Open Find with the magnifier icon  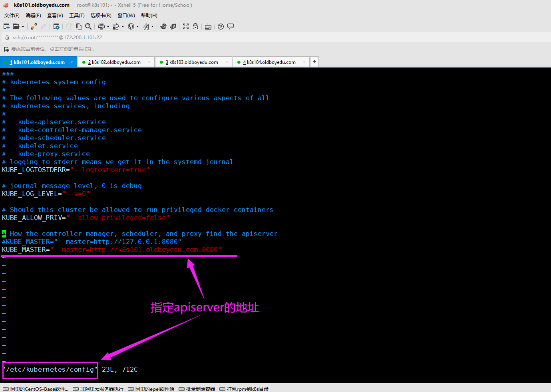point(88,26)
